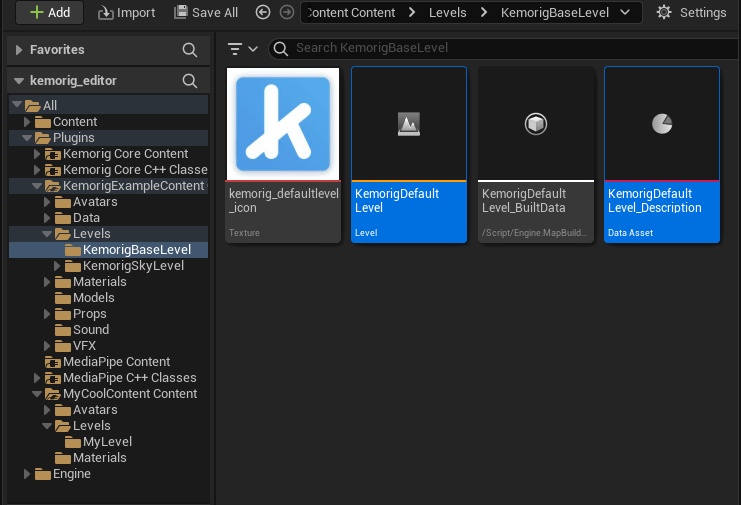Screen dimensions: 741x505
Task: Search icon in the Favorites header
Action: pyautogui.click(x=190, y=50)
